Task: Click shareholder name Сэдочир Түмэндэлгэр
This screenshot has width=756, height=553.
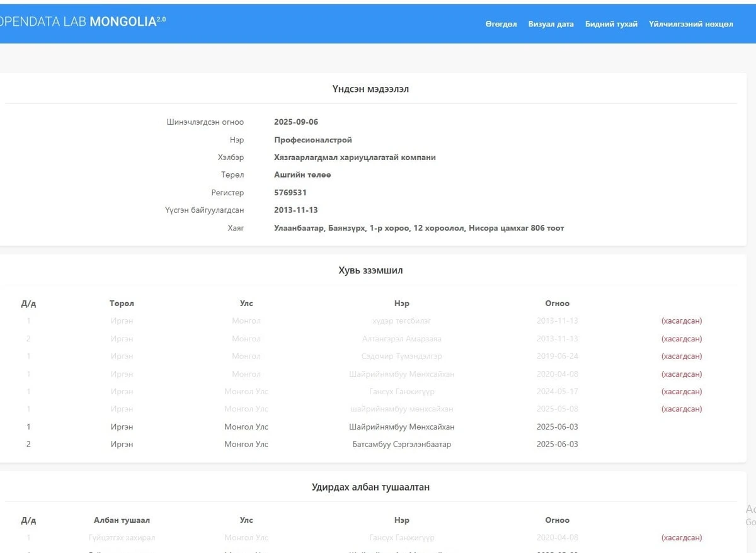Action: click(401, 356)
